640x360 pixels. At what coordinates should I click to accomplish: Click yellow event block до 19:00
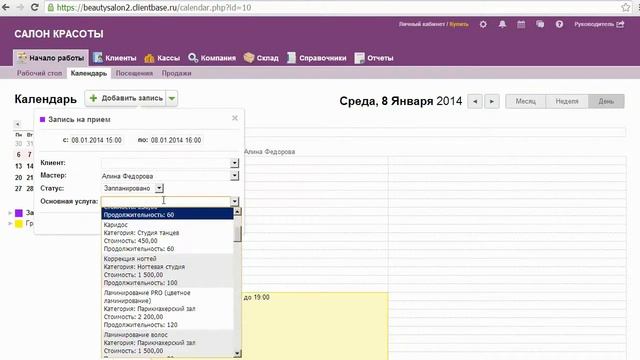316,326
